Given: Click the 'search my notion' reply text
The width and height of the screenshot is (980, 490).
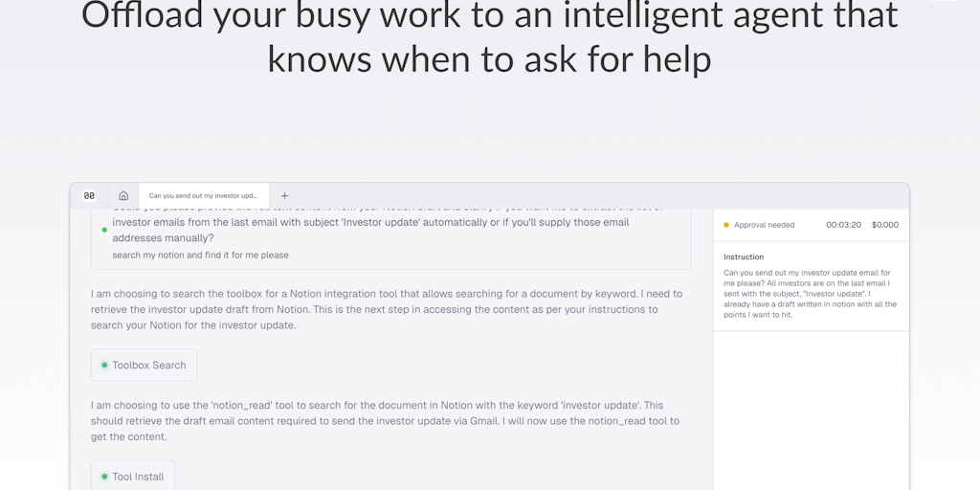Looking at the screenshot, I should 200,256.
